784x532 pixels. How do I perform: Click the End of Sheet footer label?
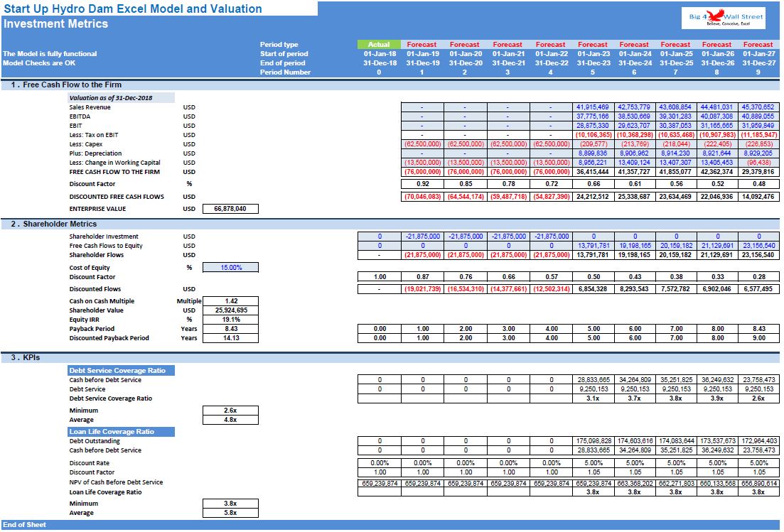[24, 525]
